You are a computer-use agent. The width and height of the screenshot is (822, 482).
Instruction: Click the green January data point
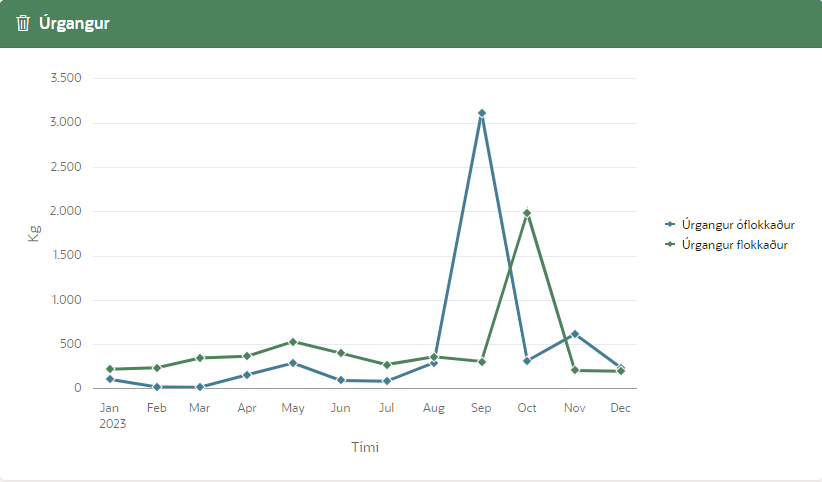coord(110,369)
